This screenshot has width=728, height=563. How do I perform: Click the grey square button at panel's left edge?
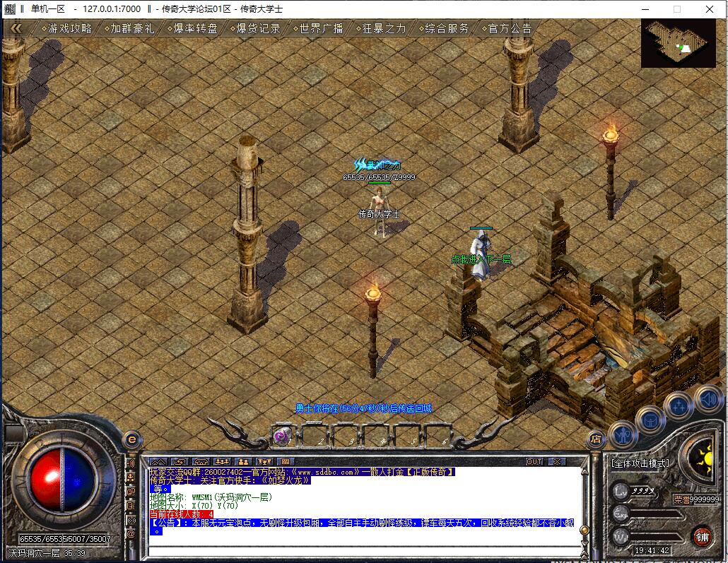(13, 434)
